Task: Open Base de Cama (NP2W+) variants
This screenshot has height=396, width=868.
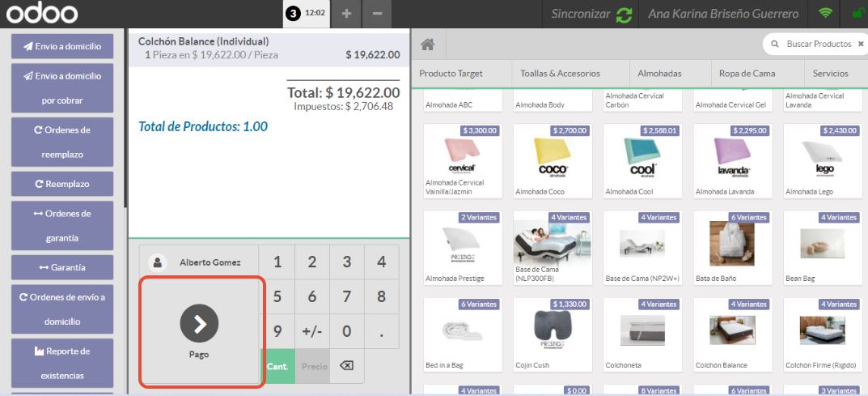Action: pyautogui.click(x=642, y=248)
